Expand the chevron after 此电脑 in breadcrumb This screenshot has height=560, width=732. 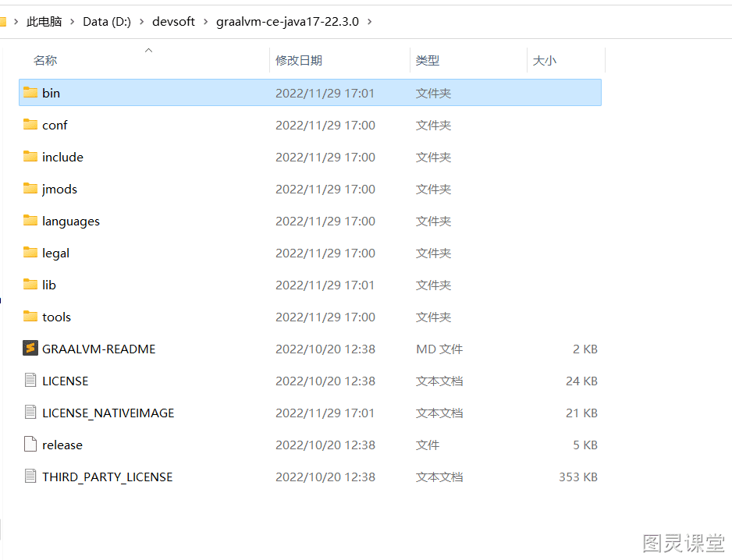click(x=73, y=22)
